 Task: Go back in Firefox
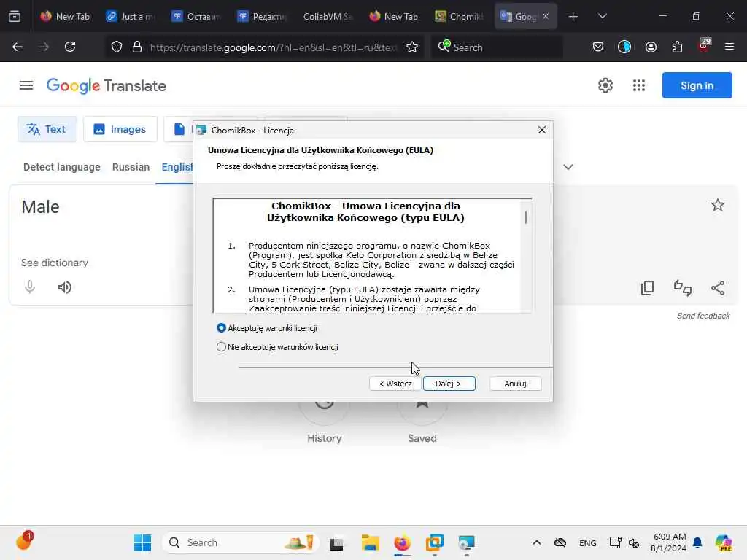click(x=18, y=47)
